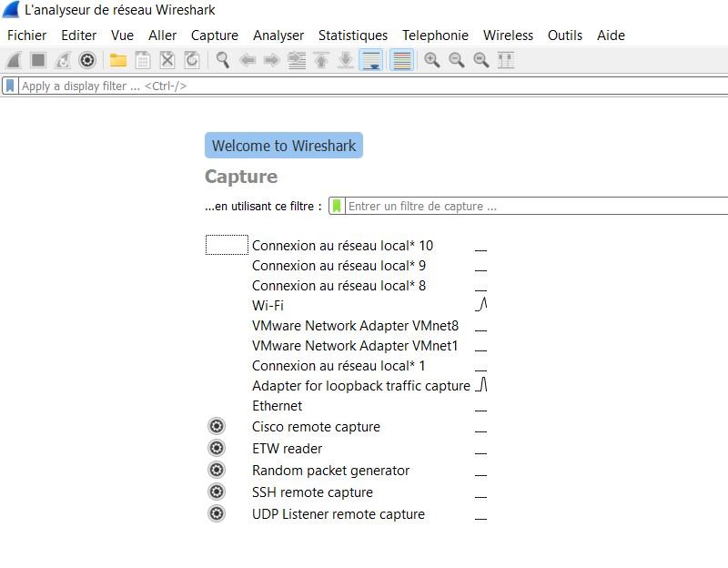Open the Analyser menu
Viewport: 728px width, 568px height.
278,35
